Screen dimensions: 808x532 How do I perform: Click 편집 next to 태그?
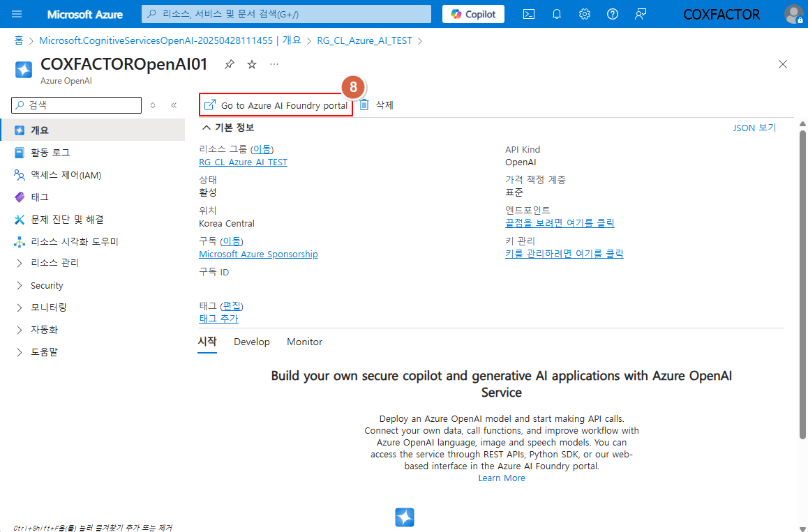pos(232,306)
